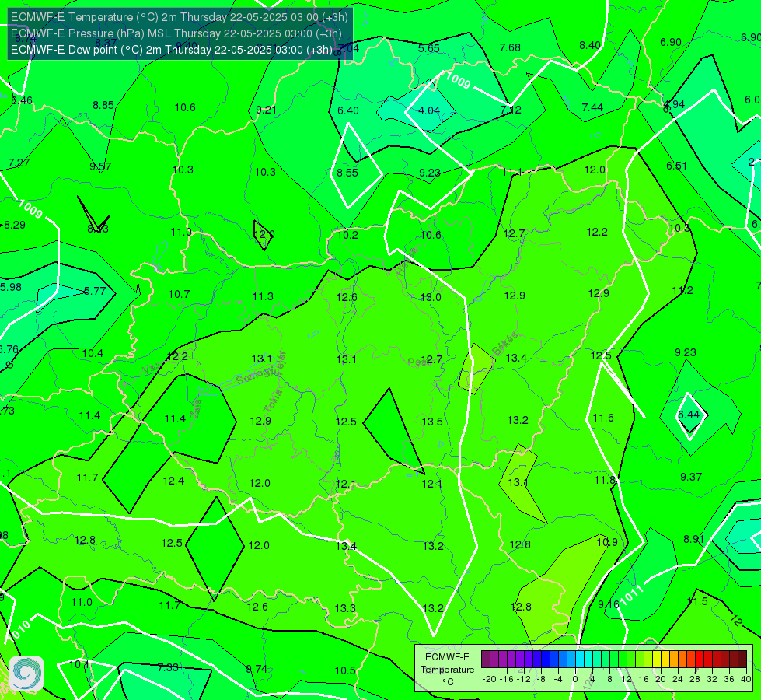This screenshot has width=761, height=700.
Task: Click the 5.65 temperature value
Action: tap(429, 48)
